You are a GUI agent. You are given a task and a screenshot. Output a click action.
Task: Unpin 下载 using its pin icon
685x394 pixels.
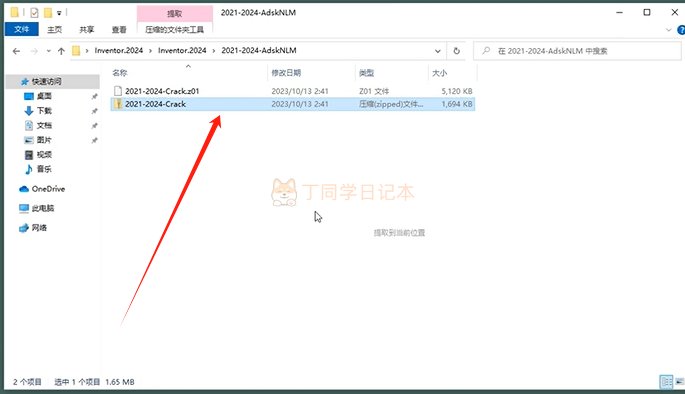coord(94,111)
